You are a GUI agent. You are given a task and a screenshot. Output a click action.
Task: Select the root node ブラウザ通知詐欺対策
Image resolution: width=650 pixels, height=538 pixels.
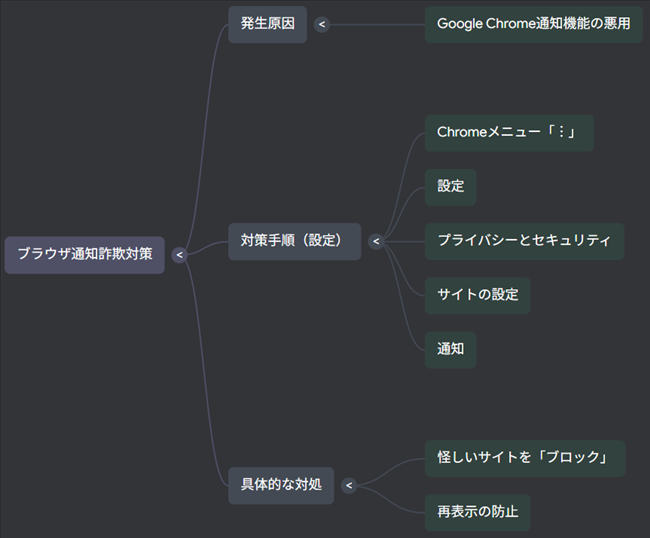[84, 255]
